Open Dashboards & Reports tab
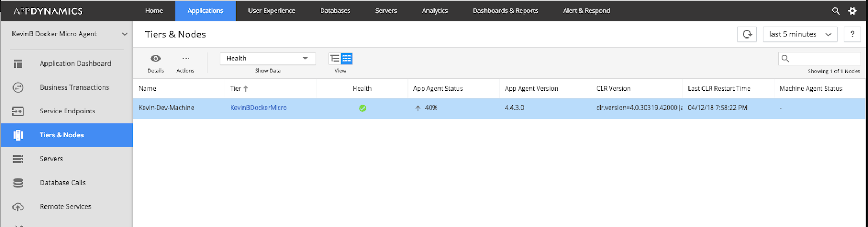The width and height of the screenshot is (868, 227). pyautogui.click(x=506, y=11)
